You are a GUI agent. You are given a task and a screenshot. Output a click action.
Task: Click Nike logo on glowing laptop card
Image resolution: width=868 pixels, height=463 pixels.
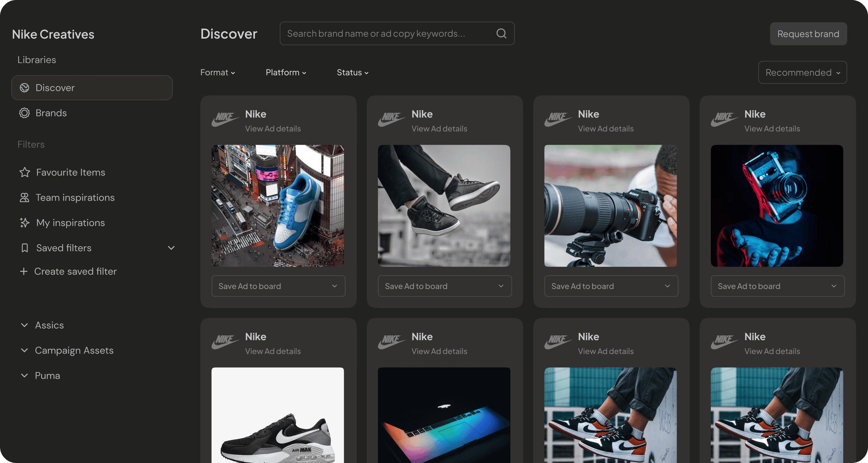(392, 342)
